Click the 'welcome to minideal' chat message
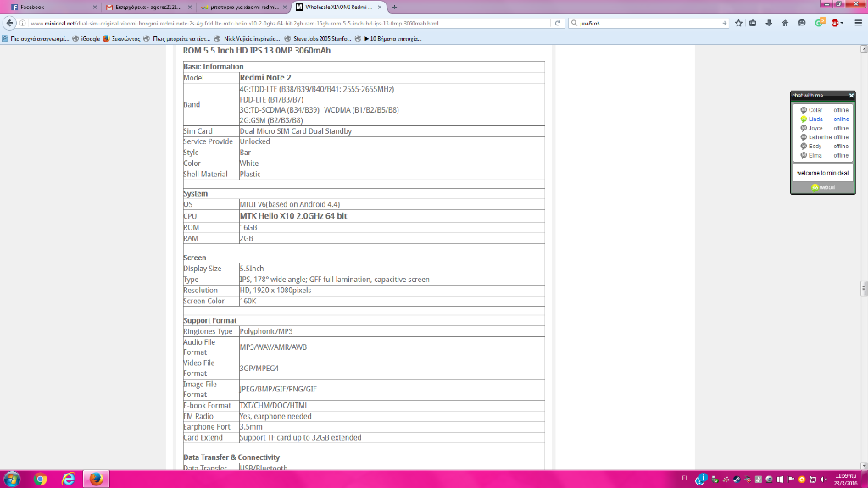 click(822, 173)
